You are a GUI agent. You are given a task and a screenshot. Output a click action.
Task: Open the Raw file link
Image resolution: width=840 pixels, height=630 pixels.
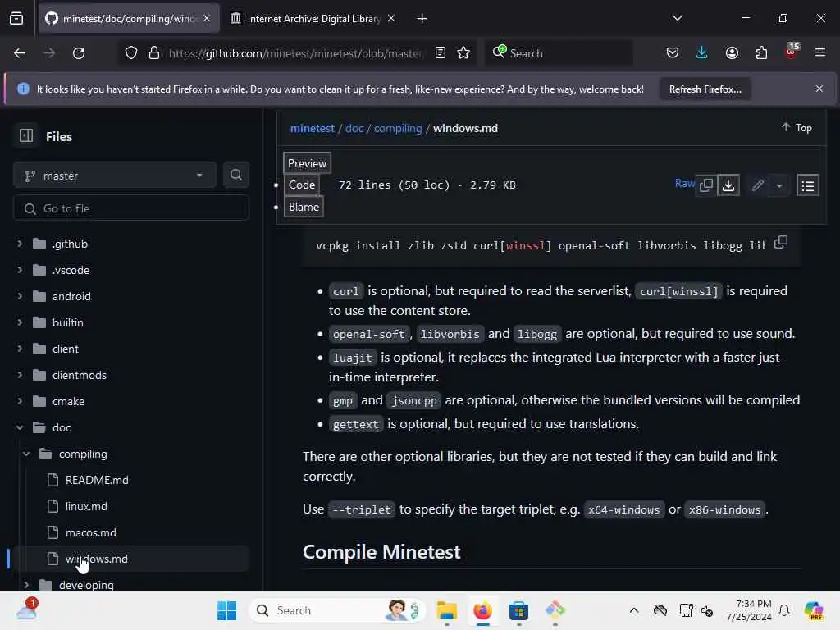pos(685,184)
